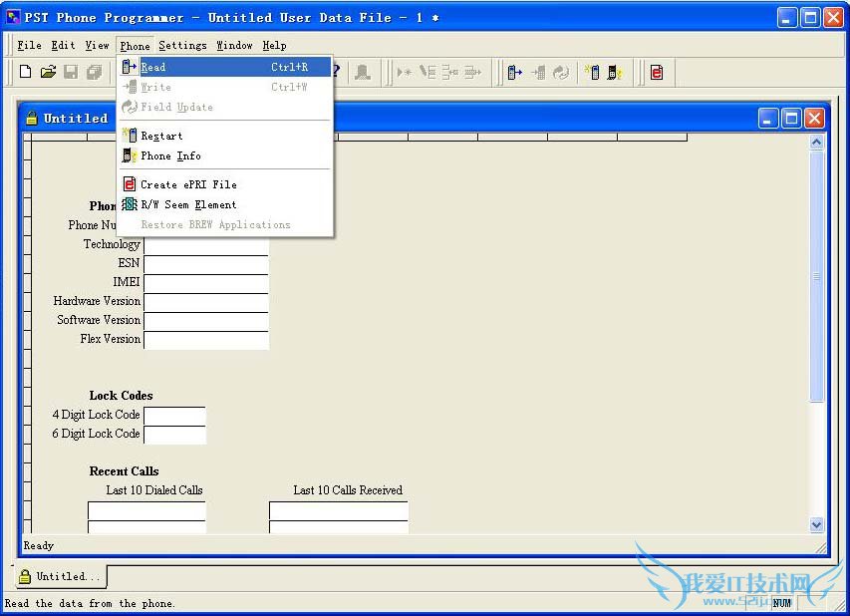Click the toolbar Restart phone icon
Image resolution: width=850 pixels, height=616 pixels.
tap(592, 72)
